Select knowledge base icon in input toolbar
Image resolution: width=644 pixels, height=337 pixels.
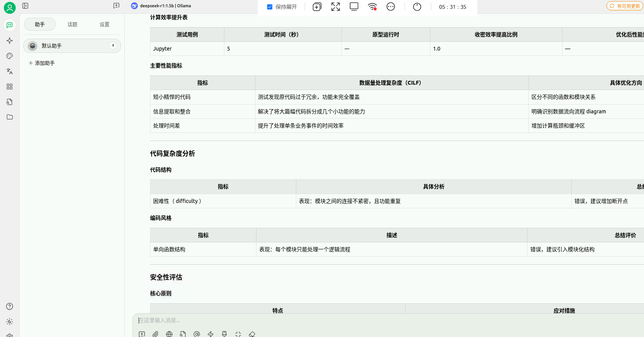[x=183, y=334]
